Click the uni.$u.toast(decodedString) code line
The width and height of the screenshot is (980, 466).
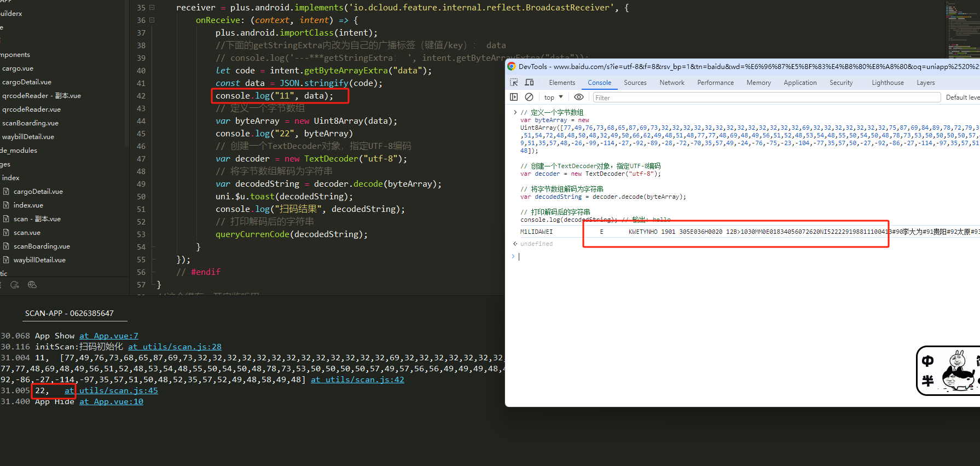click(x=284, y=197)
